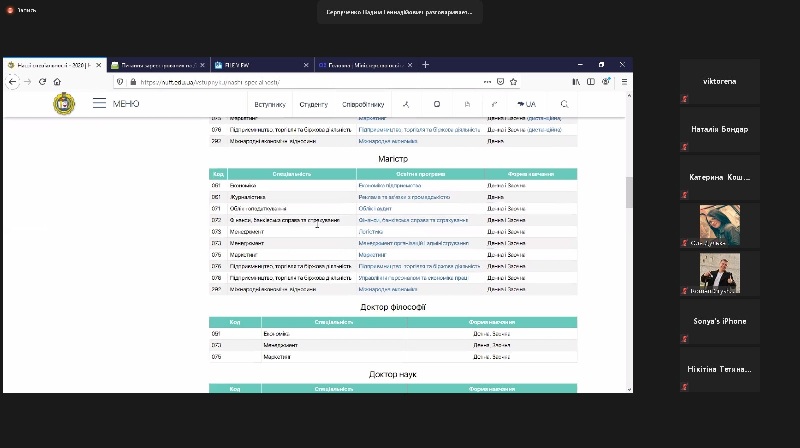Click Наталія Бондар's muted microphone icon
800x448 pixels.
point(685,147)
